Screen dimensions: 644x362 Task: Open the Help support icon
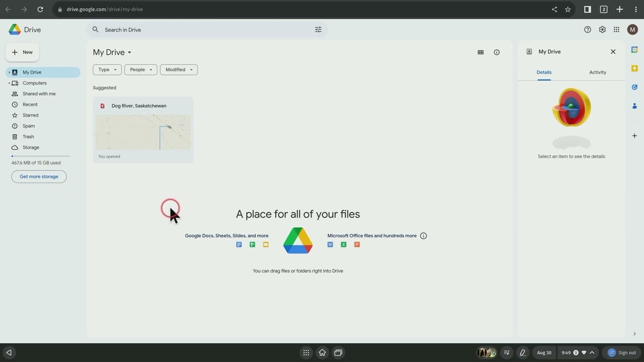[x=587, y=30]
